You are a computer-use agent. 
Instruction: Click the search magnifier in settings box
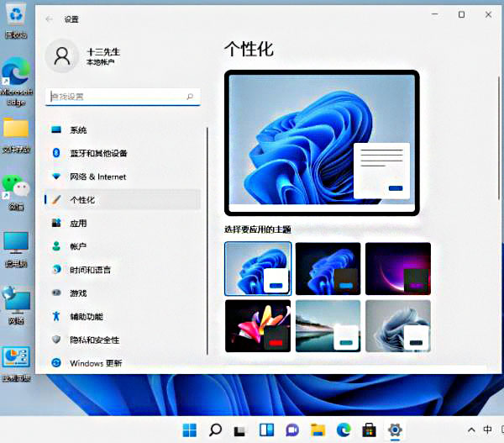(190, 96)
